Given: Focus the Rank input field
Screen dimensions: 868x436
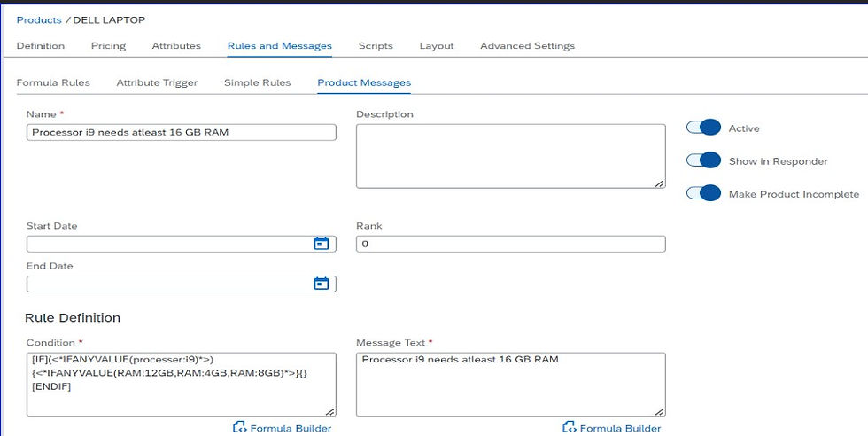Looking at the screenshot, I should click(510, 244).
